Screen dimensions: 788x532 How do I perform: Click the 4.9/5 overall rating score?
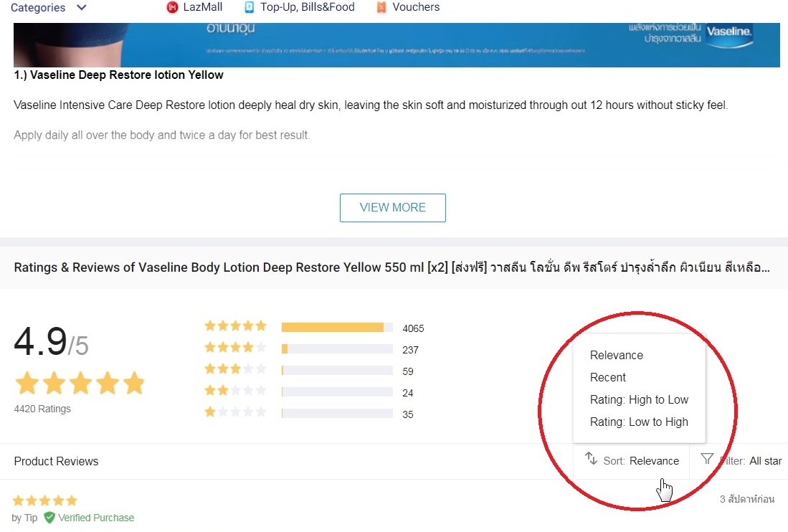pyautogui.click(x=51, y=341)
